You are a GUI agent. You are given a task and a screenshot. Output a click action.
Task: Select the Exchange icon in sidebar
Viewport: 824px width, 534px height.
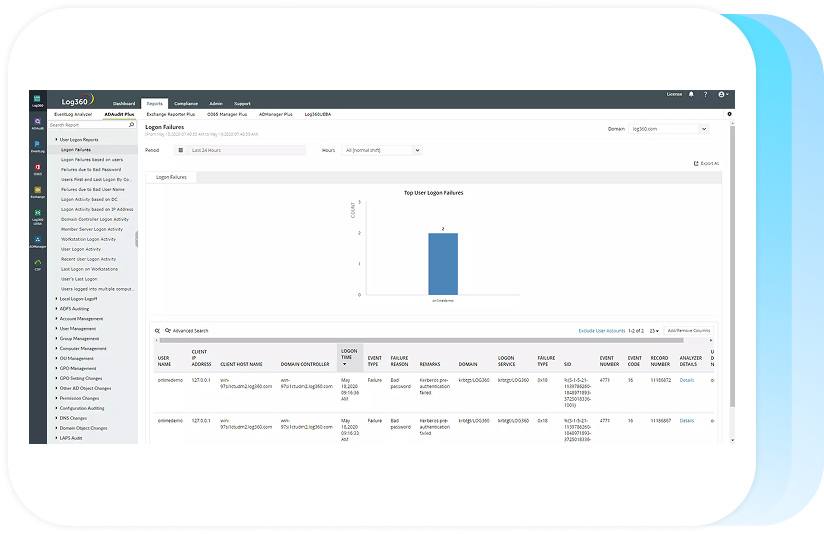[38, 192]
